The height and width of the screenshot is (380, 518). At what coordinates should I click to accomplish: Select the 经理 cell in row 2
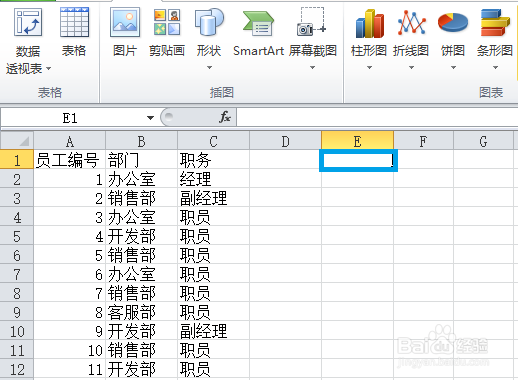coord(214,179)
